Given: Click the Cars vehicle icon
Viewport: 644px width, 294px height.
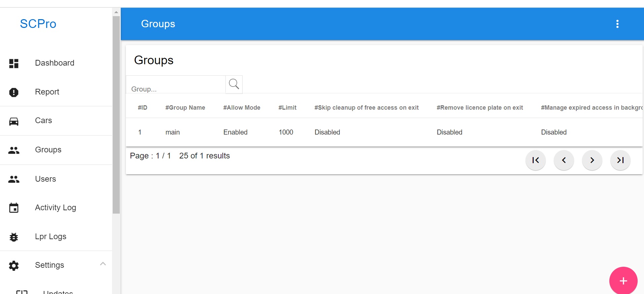Looking at the screenshot, I should click(14, 121).
